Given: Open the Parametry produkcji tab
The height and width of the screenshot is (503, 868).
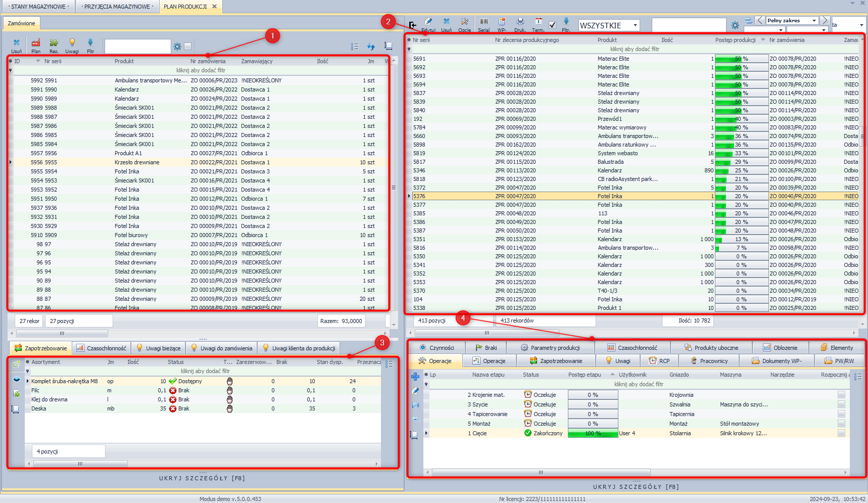Looking at the screenshot, I should (x=550, y=348).
